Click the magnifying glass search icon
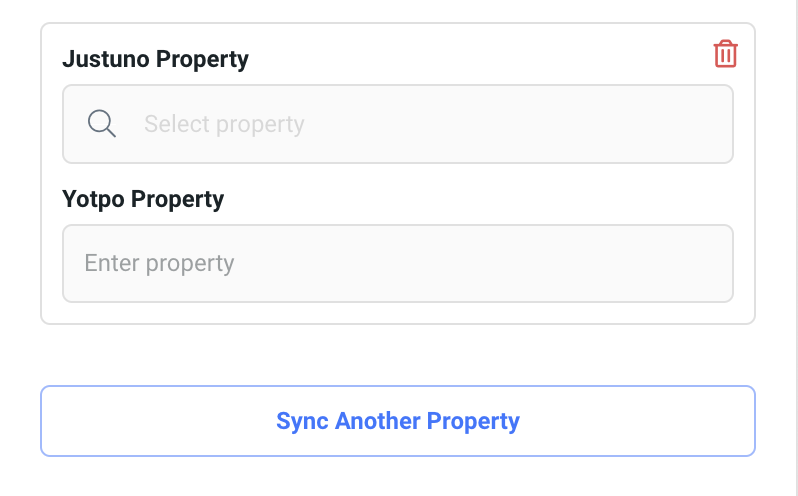This screenshot has height=496, width=798. tap(102, 124)
